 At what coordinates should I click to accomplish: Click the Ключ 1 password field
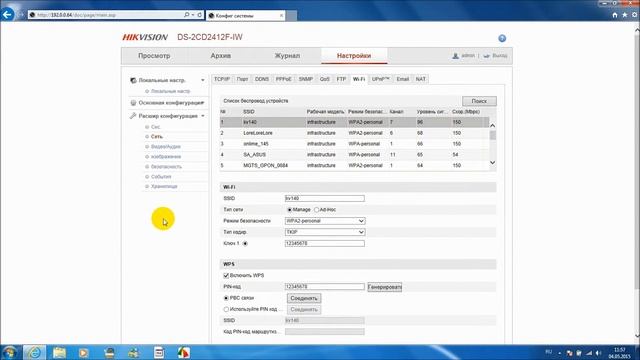tap(325, 243)
